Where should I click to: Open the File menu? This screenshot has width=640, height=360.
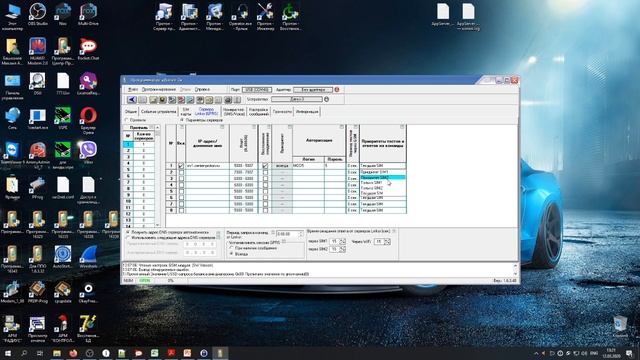pyautogui.click(x=133, y=89)
